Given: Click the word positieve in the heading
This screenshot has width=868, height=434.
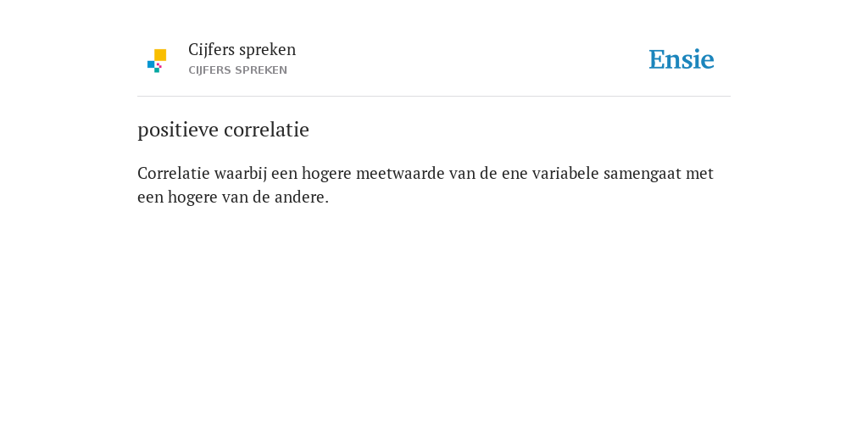Looking at the screenshot, I should 178,130.
